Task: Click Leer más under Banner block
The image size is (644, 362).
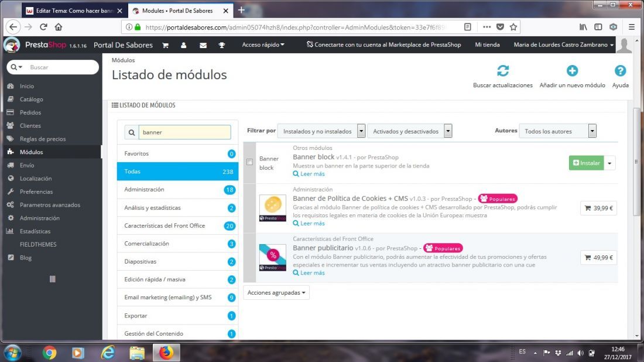Action: (x=309, y=174)
